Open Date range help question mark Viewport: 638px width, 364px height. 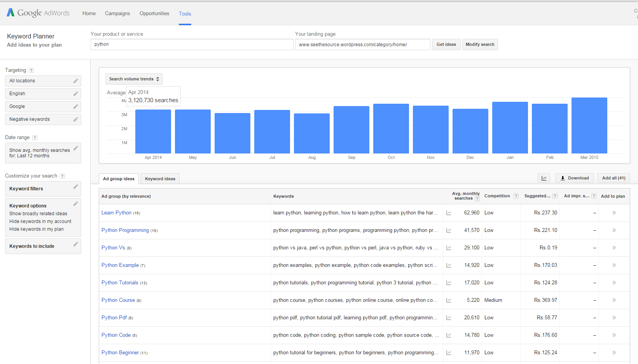[35, 138]
